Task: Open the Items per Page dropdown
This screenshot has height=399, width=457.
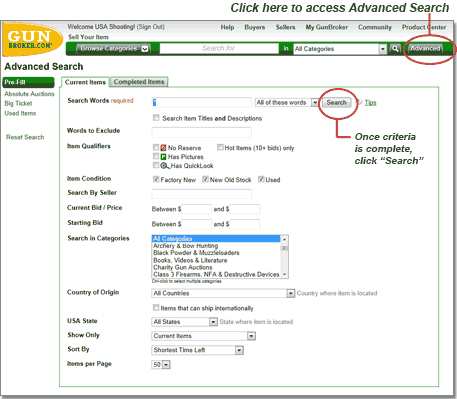Action: pos(161,364)
